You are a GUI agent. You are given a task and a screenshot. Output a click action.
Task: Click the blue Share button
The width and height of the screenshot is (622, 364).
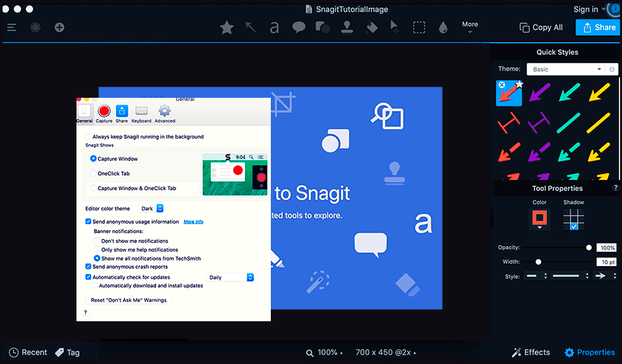tap(598, 27)
